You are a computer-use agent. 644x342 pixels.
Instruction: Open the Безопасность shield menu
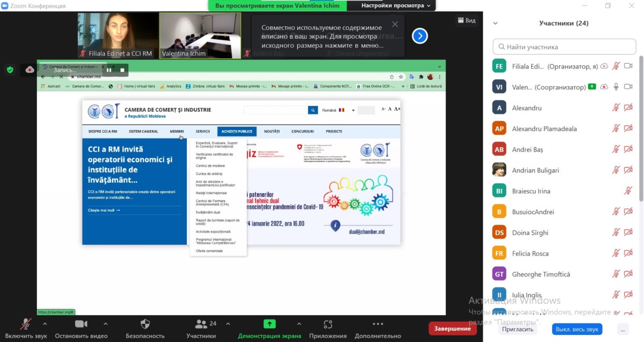pos(145,328)
